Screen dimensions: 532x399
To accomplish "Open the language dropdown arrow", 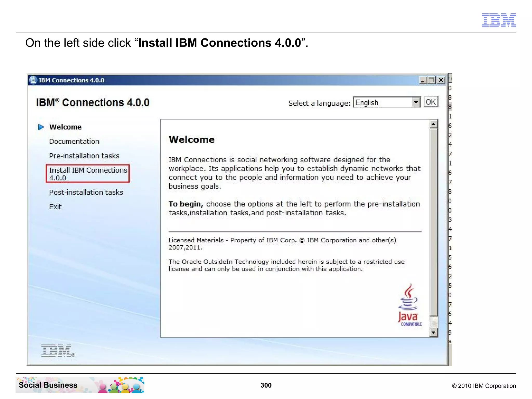I will point(416,102).
